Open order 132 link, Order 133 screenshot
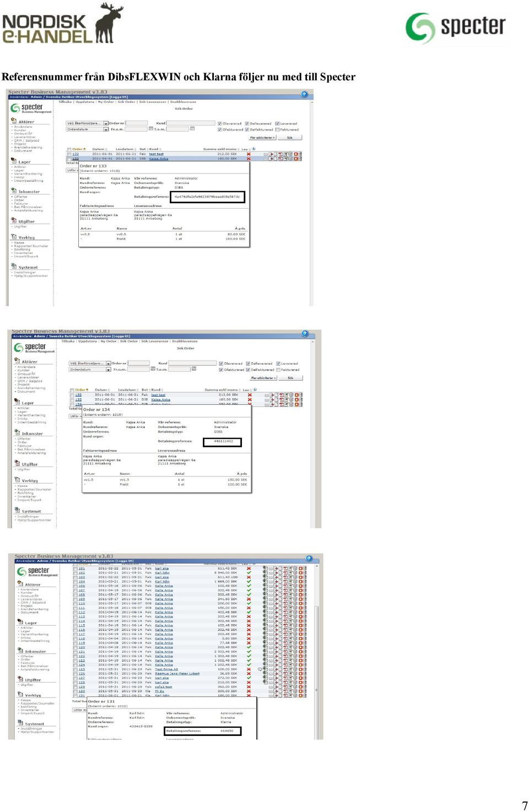This screenshot has width=529, height=812. 75,154
